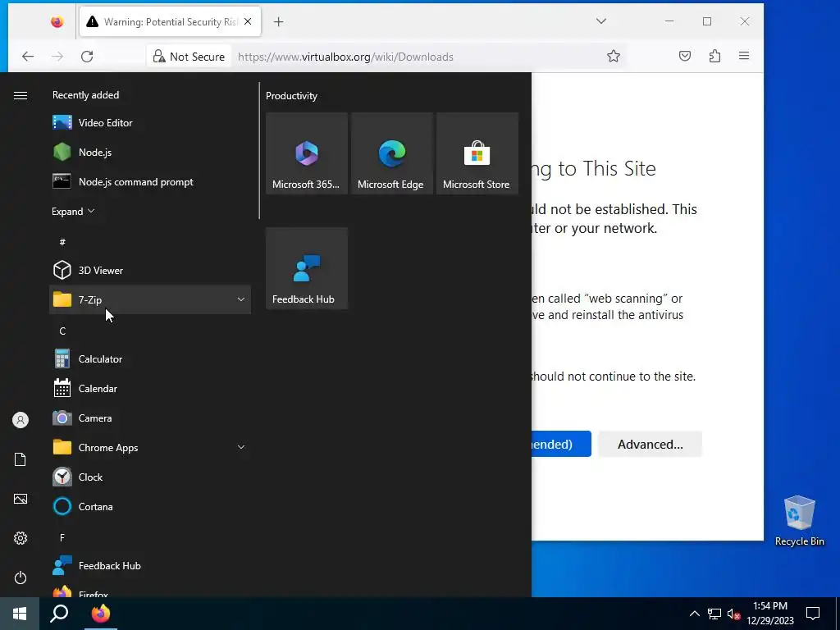Click the Not Secure site info badge
The image size is (840, 630).
pos(189,57)
